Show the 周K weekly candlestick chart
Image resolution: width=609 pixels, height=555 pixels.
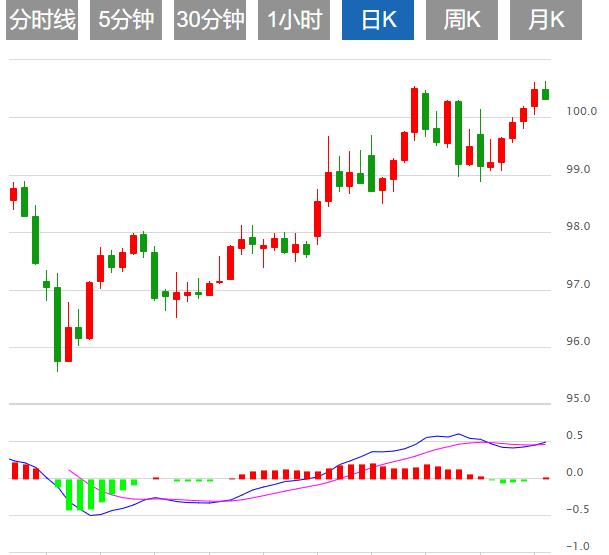tap(462, 20)
